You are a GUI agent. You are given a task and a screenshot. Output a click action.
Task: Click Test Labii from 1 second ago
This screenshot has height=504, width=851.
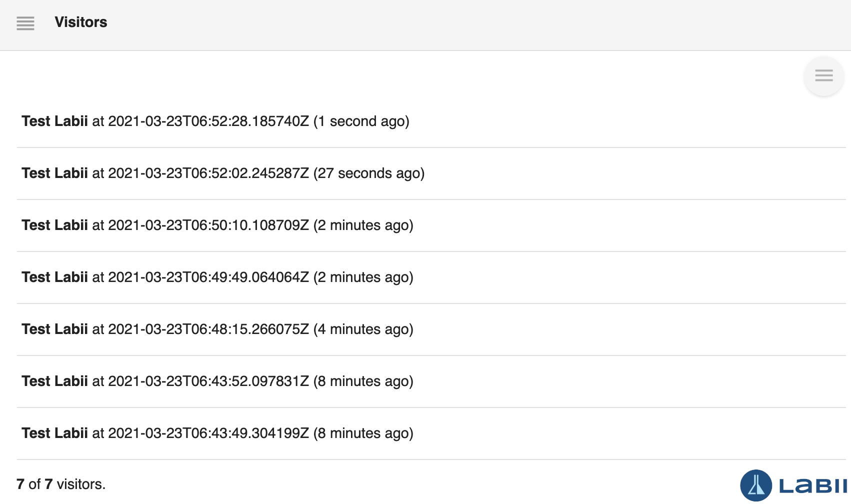pos(215,121)
